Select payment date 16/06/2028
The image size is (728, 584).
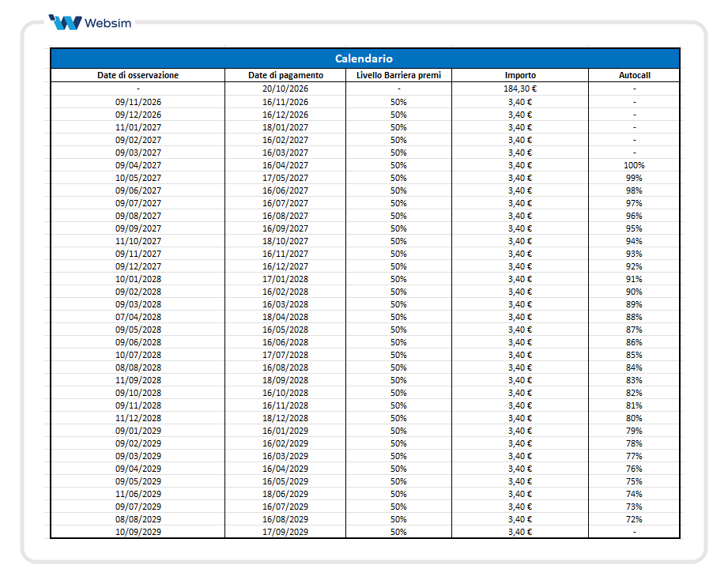coord(285,342)
